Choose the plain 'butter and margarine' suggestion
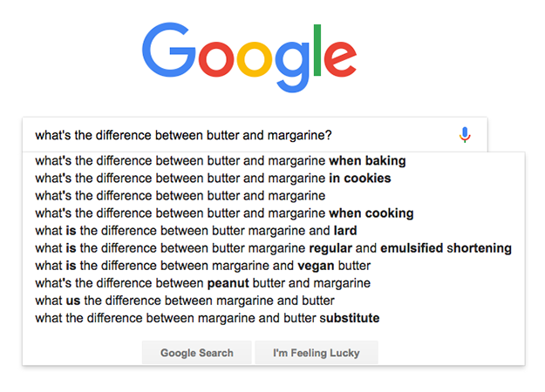 tap(274, 195)
